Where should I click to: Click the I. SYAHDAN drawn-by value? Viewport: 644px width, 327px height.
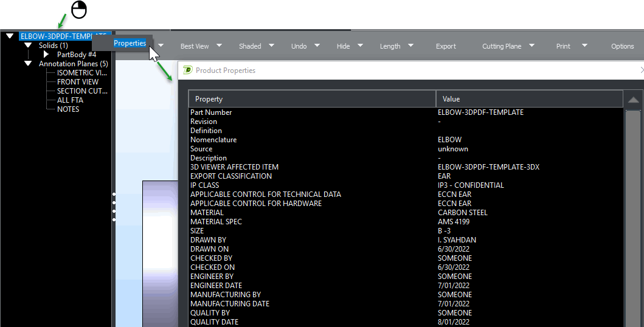(457, 239)
